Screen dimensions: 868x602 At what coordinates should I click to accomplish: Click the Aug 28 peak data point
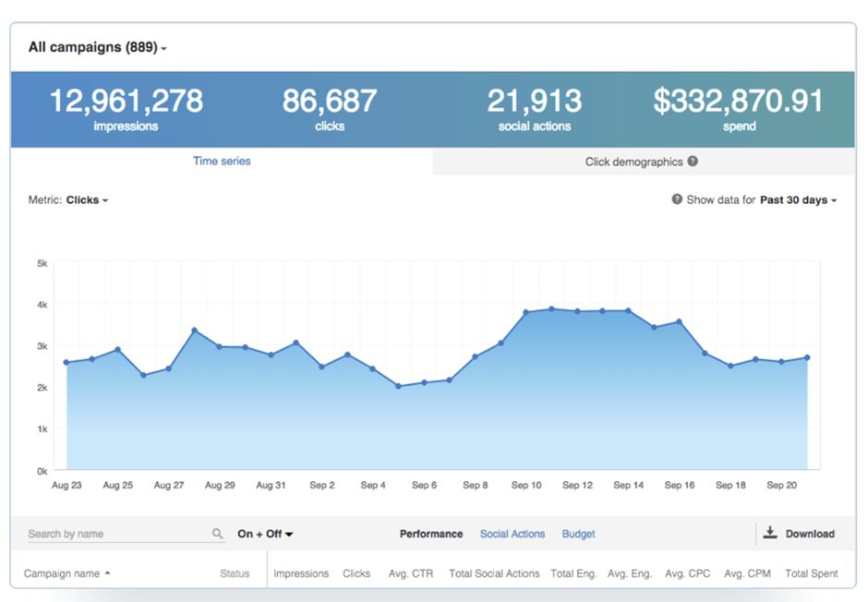pyautogui.click(x=194, y=330)
